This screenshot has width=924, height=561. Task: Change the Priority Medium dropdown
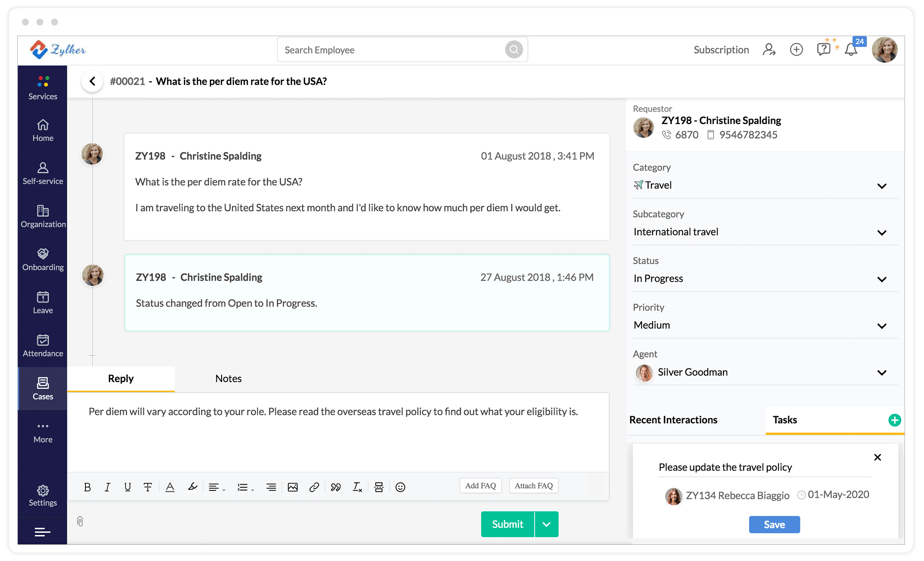765,325
